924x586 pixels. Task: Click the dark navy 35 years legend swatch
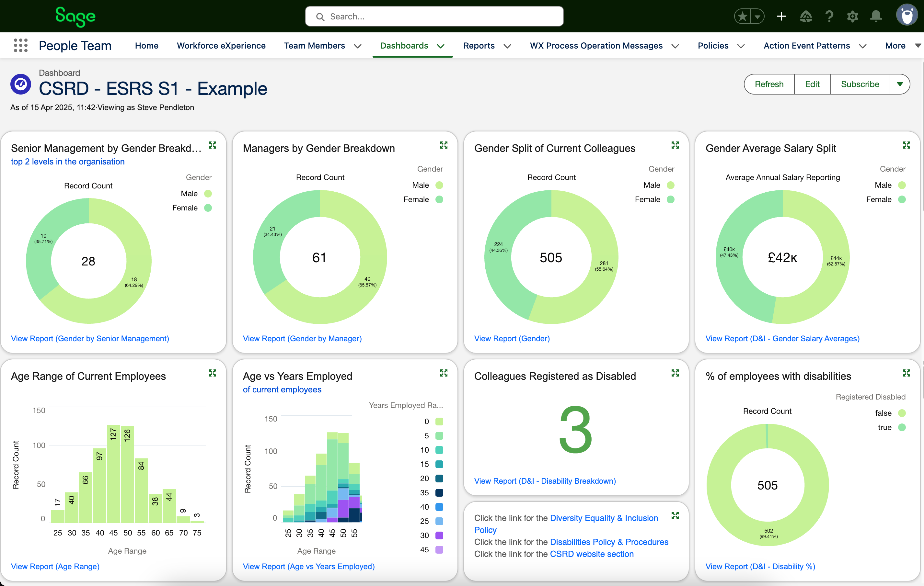point(439,492)
